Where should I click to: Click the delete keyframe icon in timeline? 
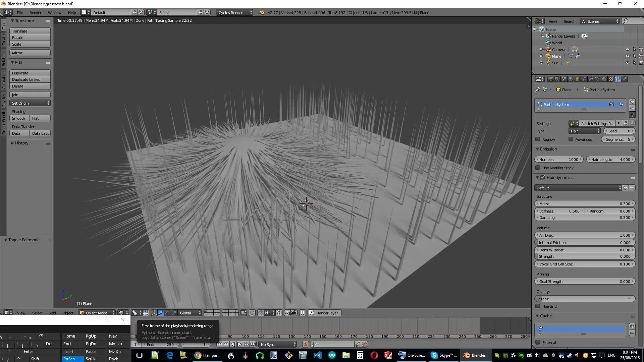point(365,344)
